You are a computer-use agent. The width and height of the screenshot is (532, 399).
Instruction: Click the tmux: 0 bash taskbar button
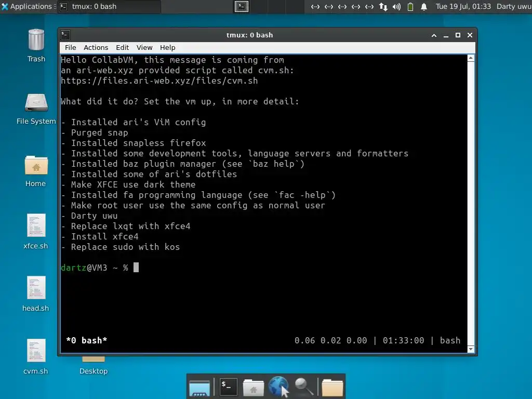tap(109, 6)
